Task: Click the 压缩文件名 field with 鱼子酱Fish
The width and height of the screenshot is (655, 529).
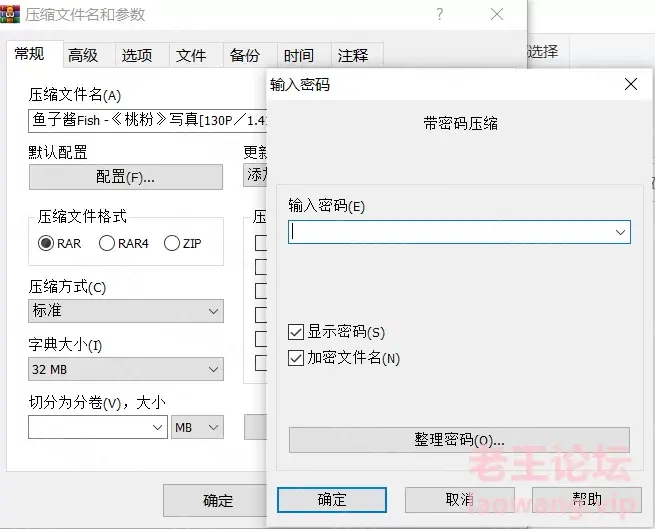Action: (x=147, y=121)
